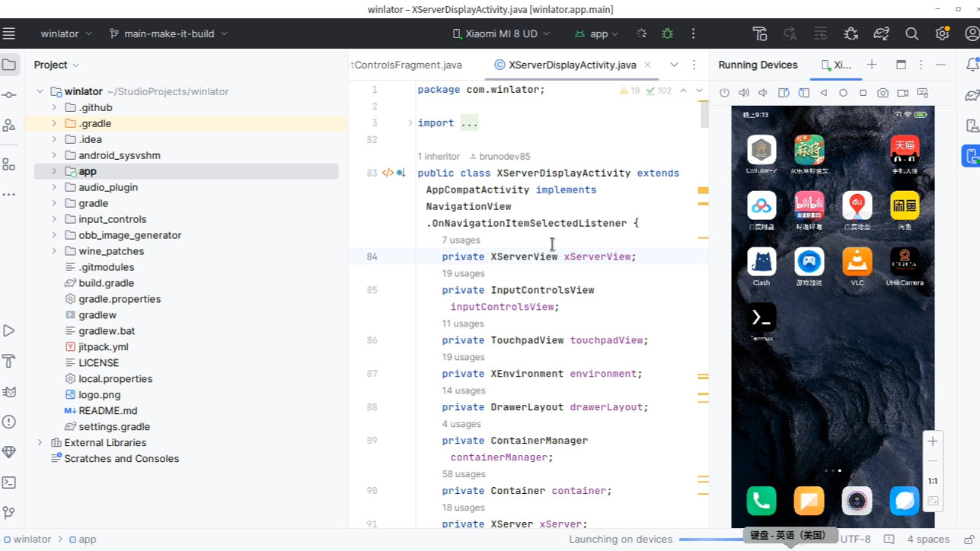Take a device screenshot with camera icon
This screenshot has height=551, width=980.
coord(883,93)
